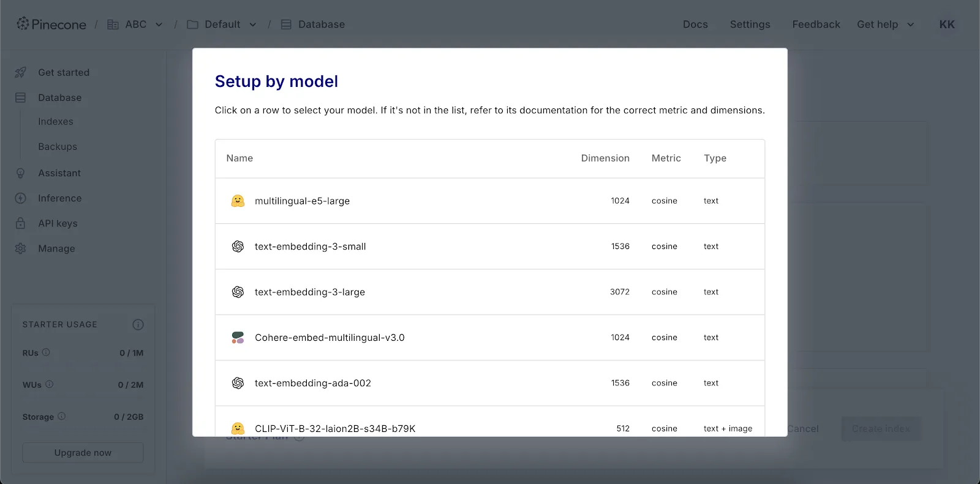
Task: Click the Setup by model heading
Action: tap(276, 81)
